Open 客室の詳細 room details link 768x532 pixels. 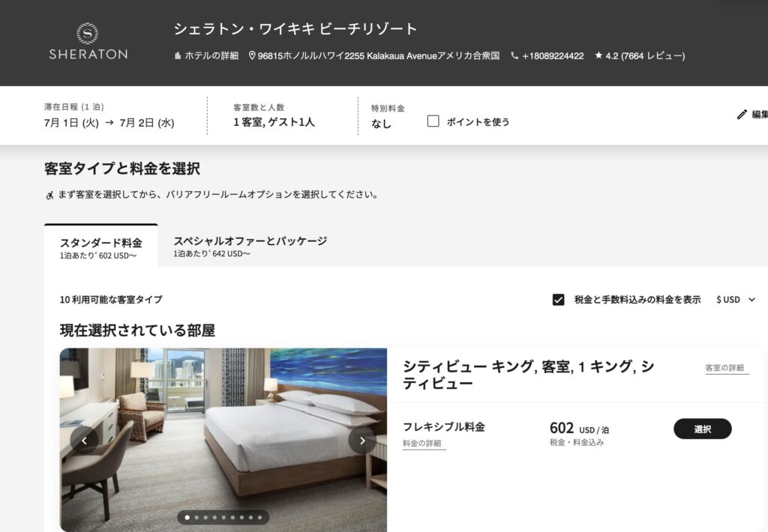[727, 368]
